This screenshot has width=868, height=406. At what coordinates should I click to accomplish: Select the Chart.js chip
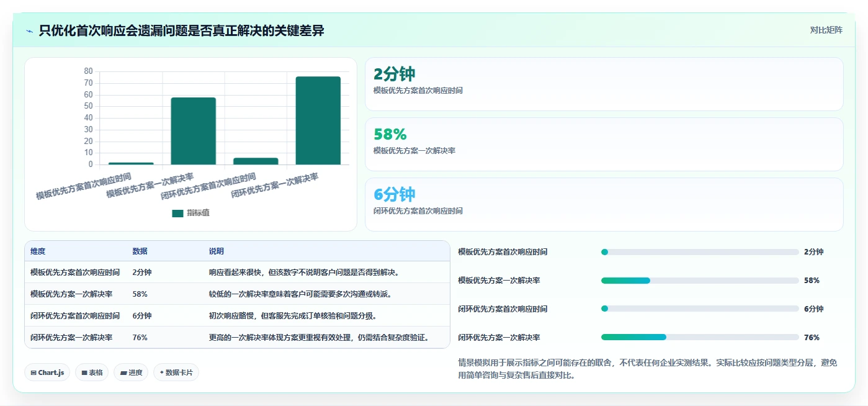48,372
